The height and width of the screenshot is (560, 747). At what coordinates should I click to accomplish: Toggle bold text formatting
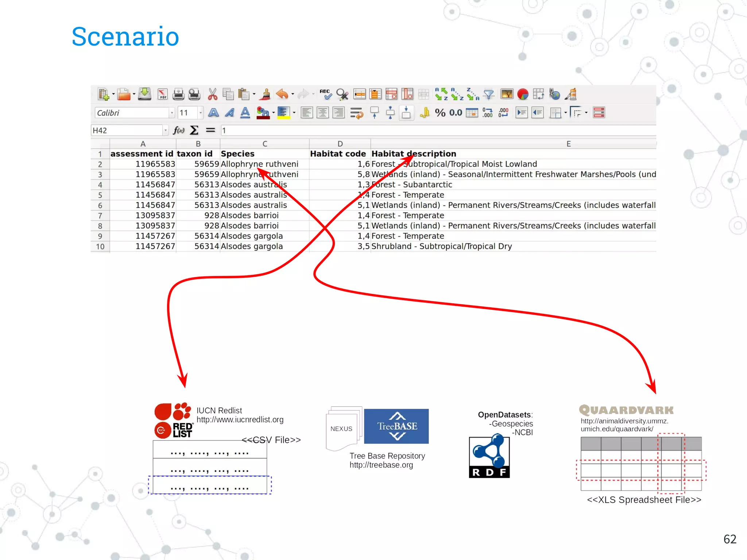(x=213, y=113)
